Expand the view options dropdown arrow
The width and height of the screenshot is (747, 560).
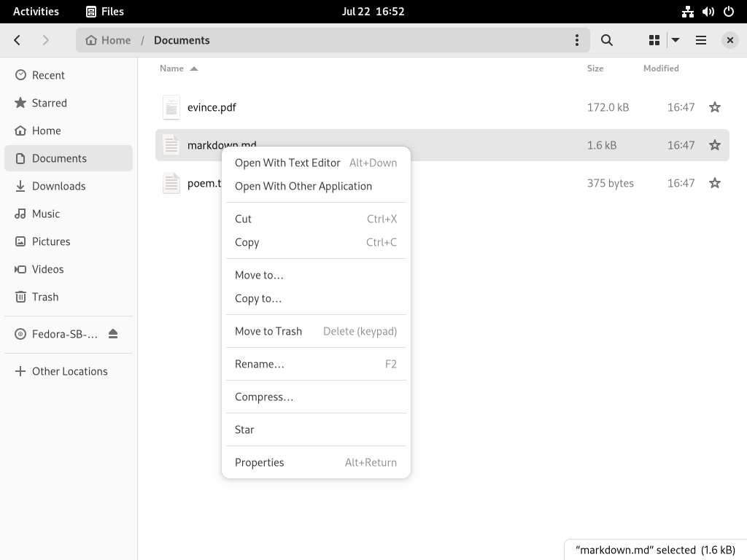(675, 40)
